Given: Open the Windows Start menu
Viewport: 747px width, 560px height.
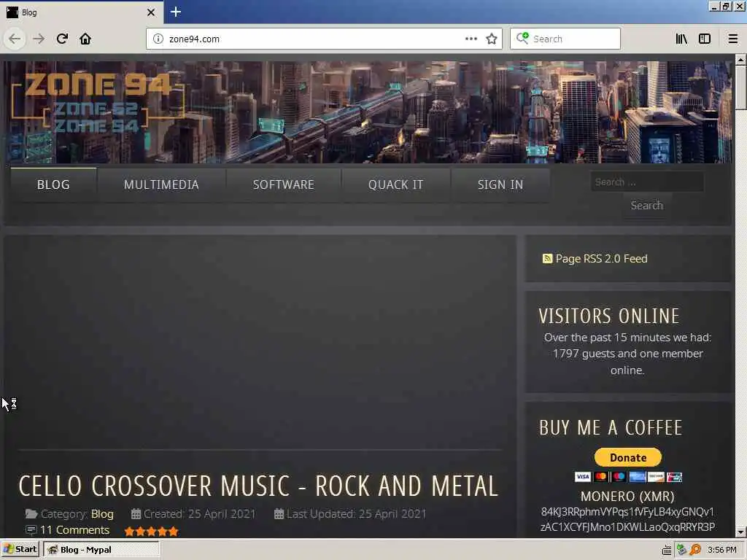Looking at the screenshot, I should [20, 549].
